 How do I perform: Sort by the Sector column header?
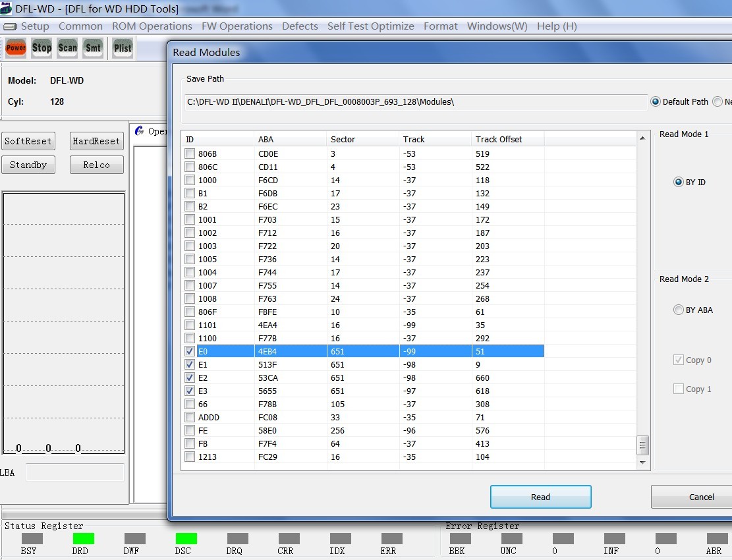coord(362,139)
